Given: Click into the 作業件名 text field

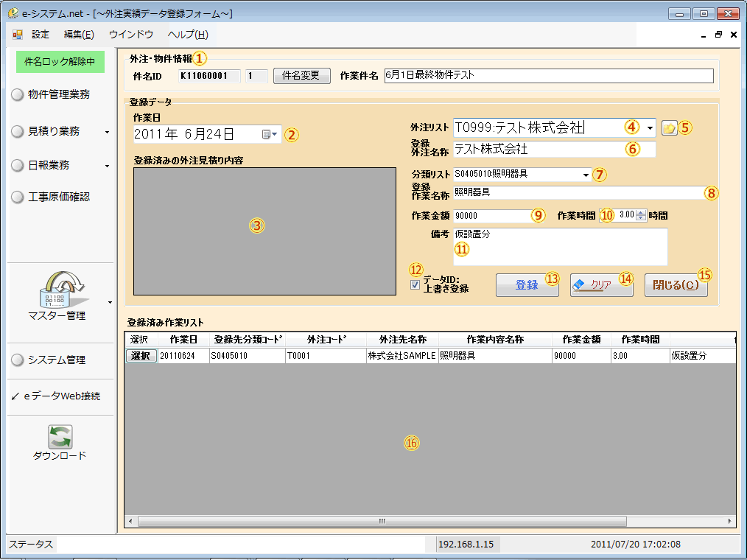Looking at the screenshot, I should coord(549,75).
